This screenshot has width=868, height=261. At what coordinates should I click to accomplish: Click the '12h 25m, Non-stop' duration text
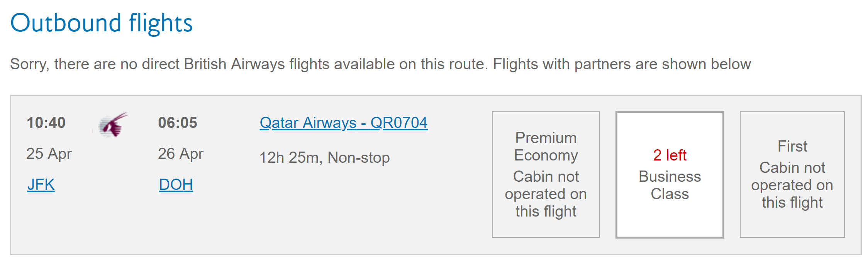point(324,157)
